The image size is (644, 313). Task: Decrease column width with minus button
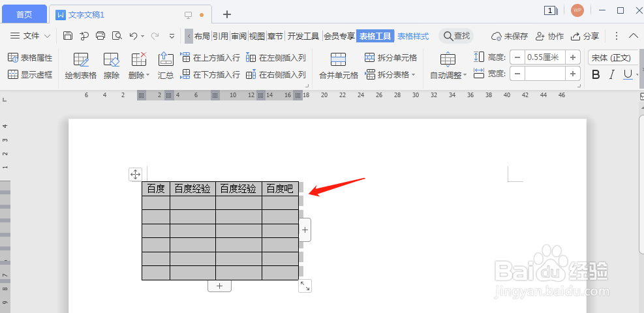[517, 74]
